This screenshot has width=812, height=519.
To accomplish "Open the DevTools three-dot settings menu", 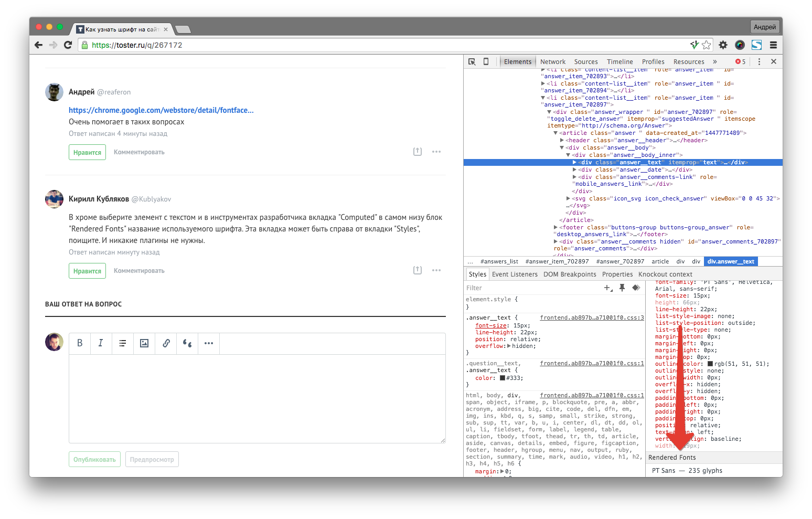I will (x=759, y=61).
